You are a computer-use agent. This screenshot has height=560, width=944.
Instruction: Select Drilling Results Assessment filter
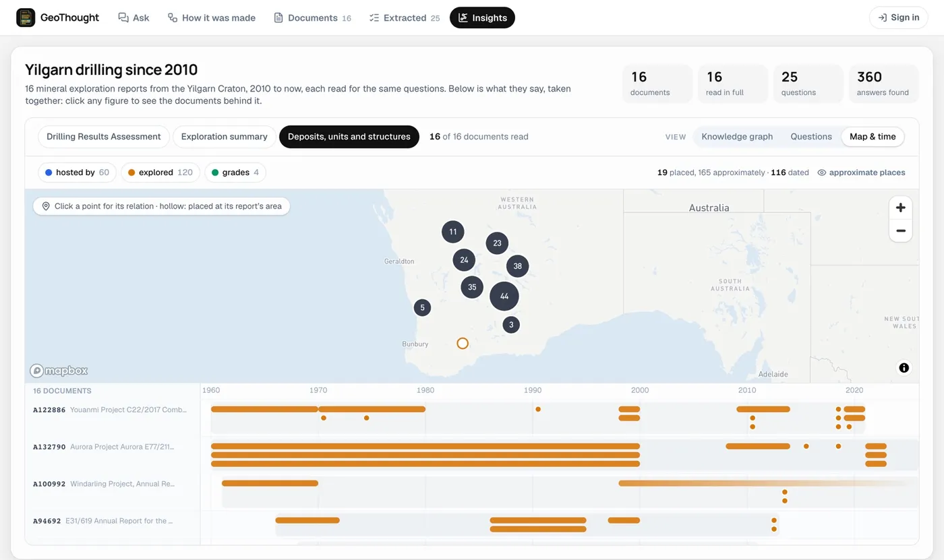(x=104, y=136)
